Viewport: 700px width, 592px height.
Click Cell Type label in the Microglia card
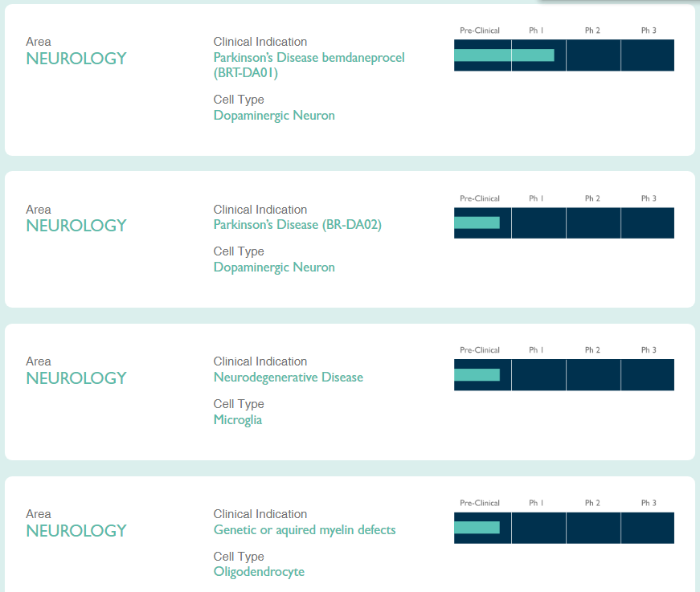tap(239, 404)
